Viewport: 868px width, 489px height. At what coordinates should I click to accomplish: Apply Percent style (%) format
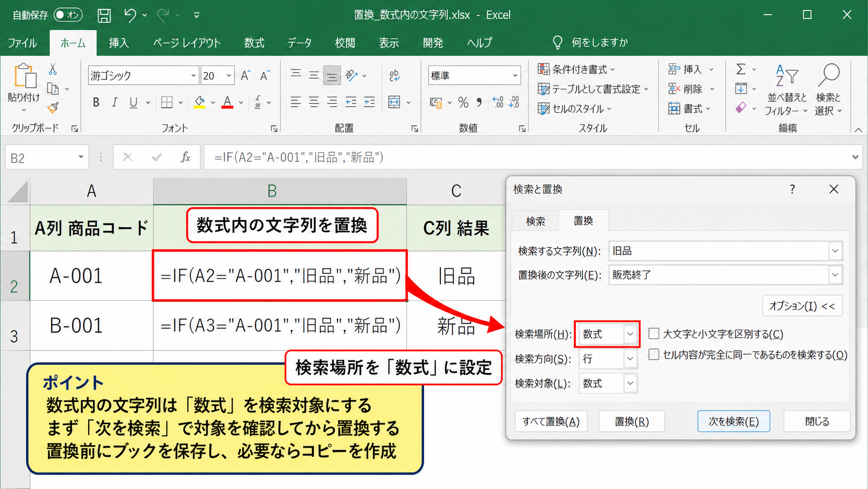pyautogui.click(x=464, y=102)
